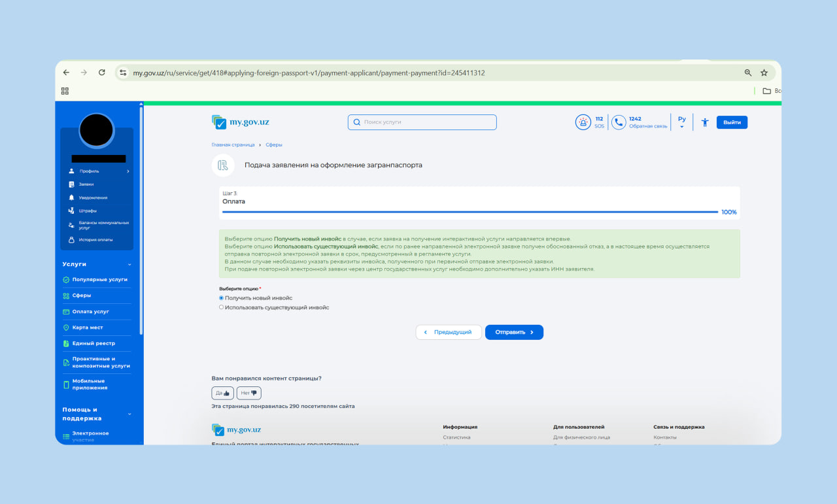837x504 pixels.
Task: Select 'Использовать существующий инвойс' radio option
Action: 222,307
